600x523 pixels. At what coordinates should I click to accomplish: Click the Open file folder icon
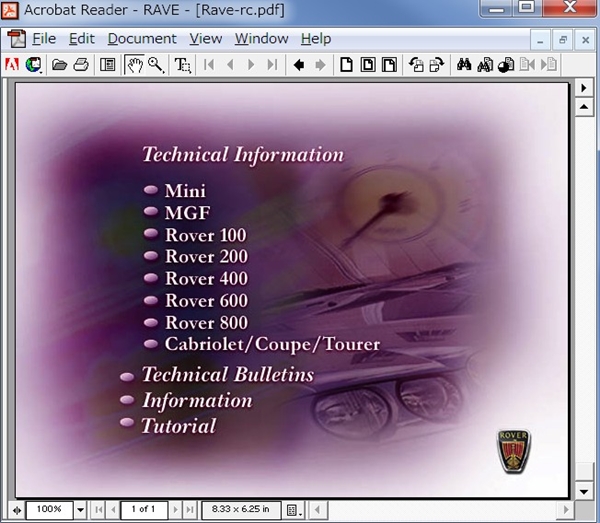pos(59,65)
